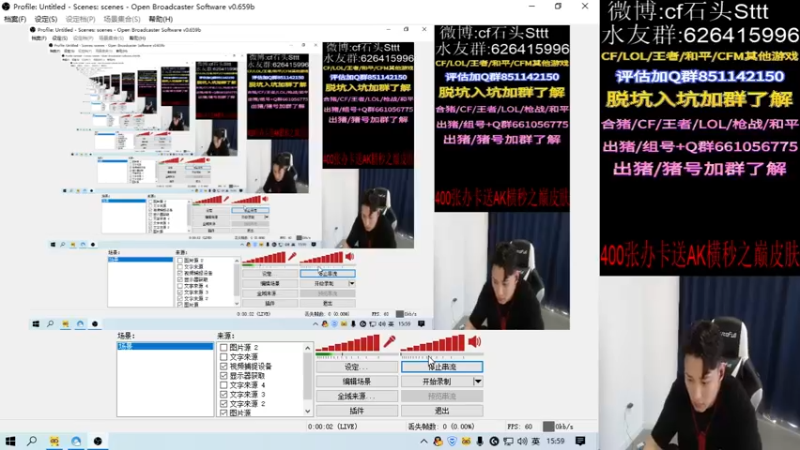Image resolution: width=800 pixels, height=450 pixels.
Task: Open the yellow cartoon app on taskbar
Action: (54, 441)
